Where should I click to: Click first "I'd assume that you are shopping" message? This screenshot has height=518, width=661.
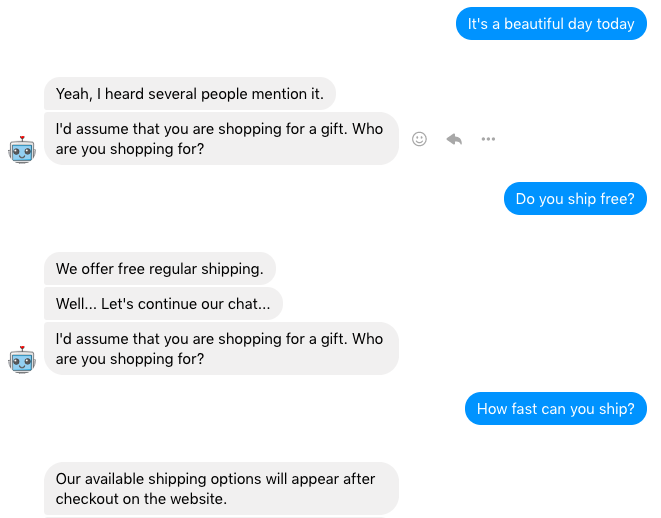point(221,139)
